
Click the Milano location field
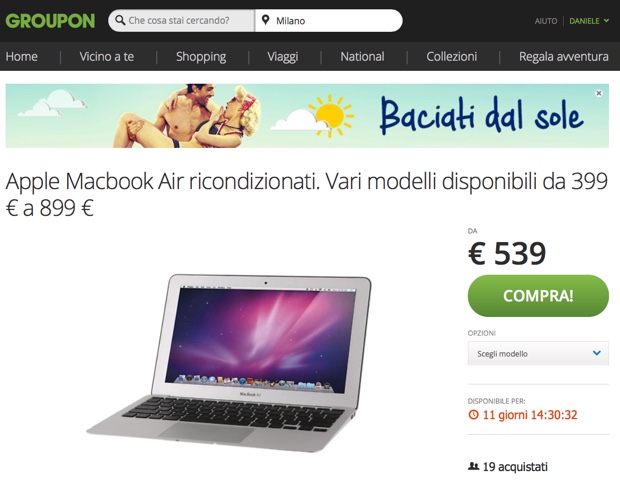(x=329, y=21)
